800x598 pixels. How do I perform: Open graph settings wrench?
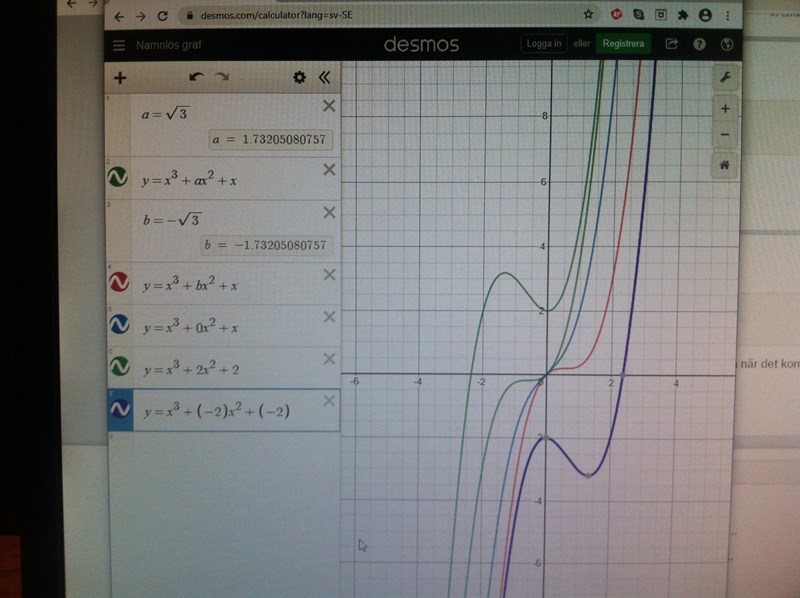[725, 76]
